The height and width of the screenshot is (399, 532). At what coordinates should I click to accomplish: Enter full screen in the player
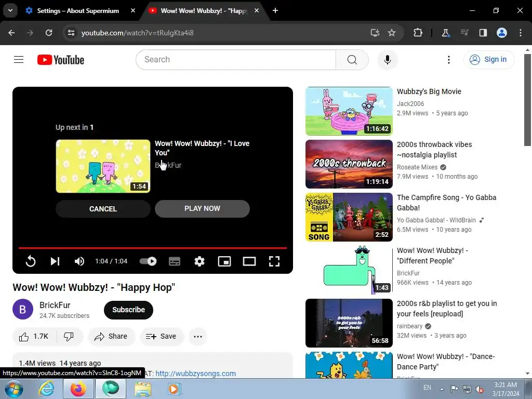click(274, 261)
